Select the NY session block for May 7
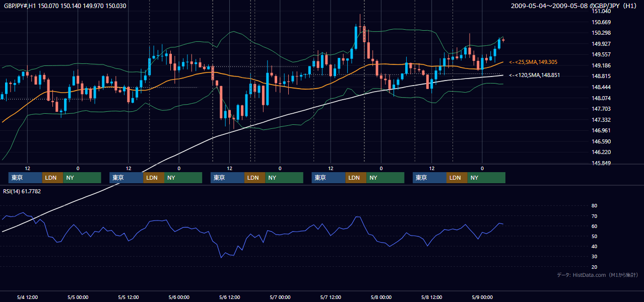This screenshot has width=644, height=302. click(385, 178)
